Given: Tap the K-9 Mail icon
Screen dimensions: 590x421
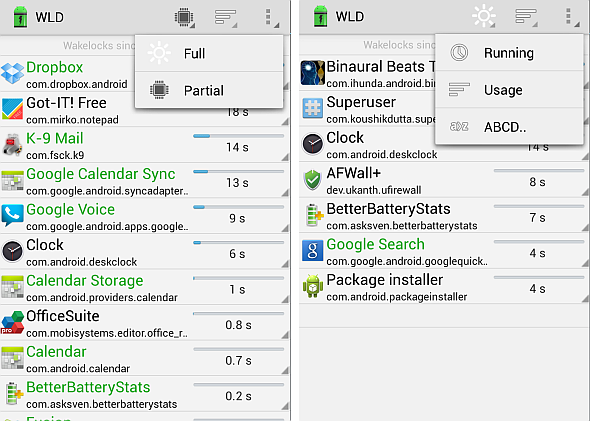Looking at the screenshot, I should coord(12,144).
